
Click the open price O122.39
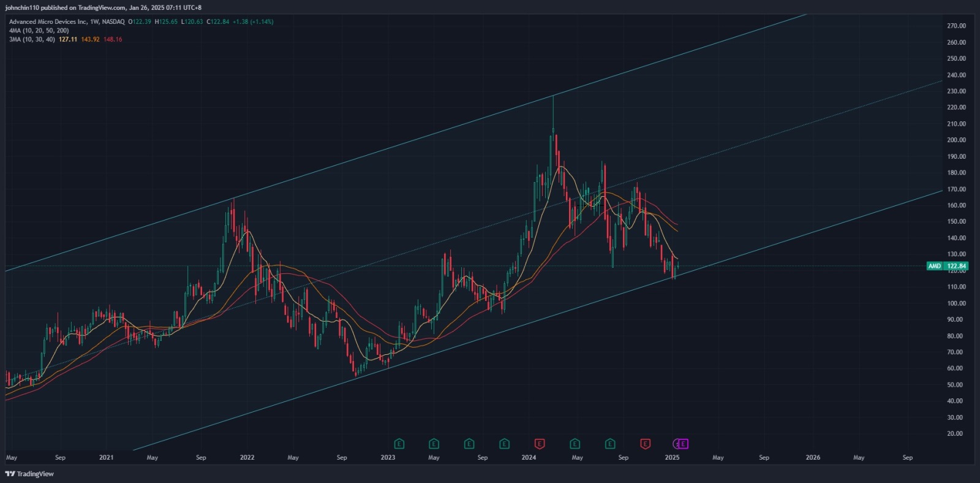click(x=140, y=21)
